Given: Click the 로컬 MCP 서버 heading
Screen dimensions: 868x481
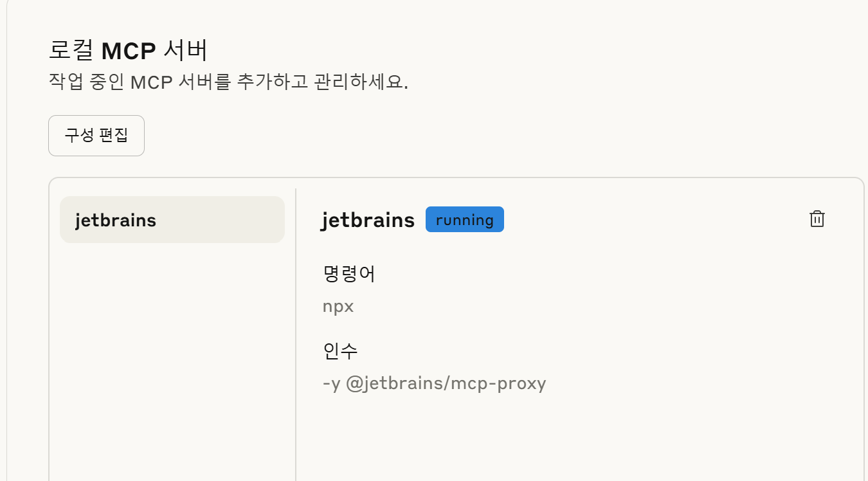Looking at the screenshot, I should (x=129, y=50).
